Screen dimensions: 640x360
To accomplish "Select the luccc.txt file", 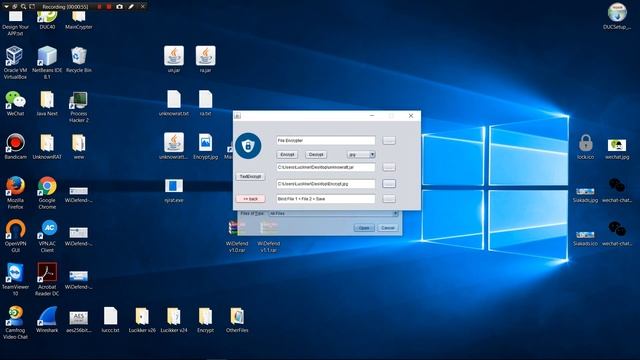I will click(x=110, y=319).
